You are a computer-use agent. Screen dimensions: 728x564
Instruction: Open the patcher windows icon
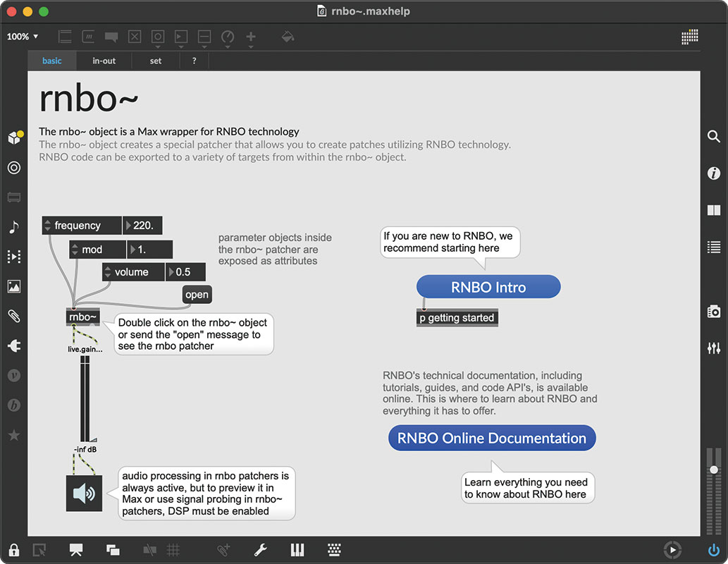pyautogui.click(x=113, y=551)
